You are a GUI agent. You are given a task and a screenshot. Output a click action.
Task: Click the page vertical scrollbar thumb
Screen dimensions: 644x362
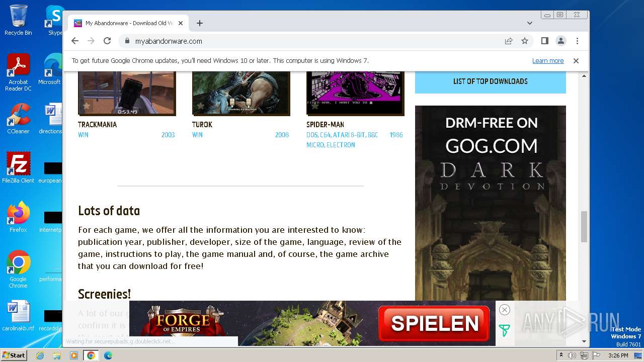(584, 226)
